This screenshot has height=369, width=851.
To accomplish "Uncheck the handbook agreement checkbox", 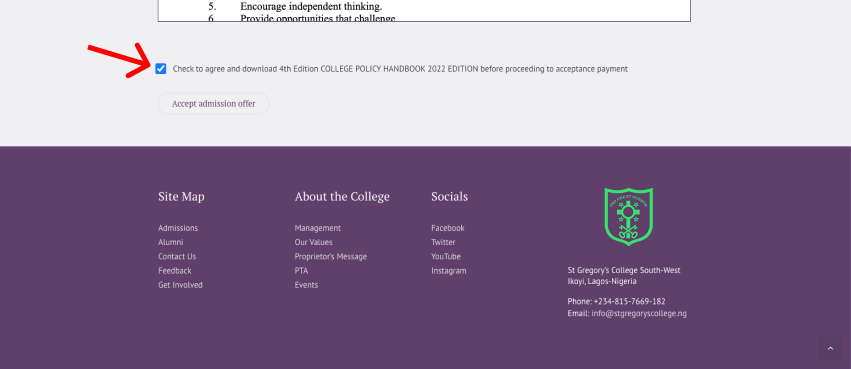I will click(161, 68).
